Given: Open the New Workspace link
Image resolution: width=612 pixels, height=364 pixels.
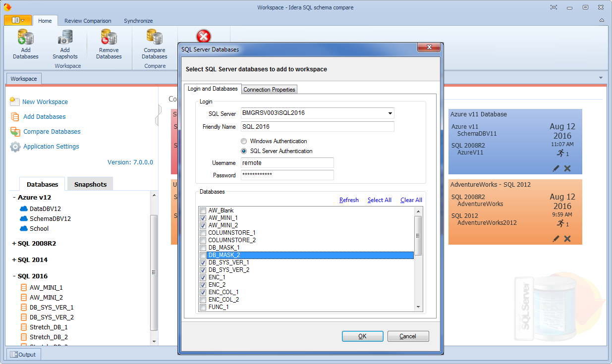Looking at the screenshot, I should tap(45, 102).
